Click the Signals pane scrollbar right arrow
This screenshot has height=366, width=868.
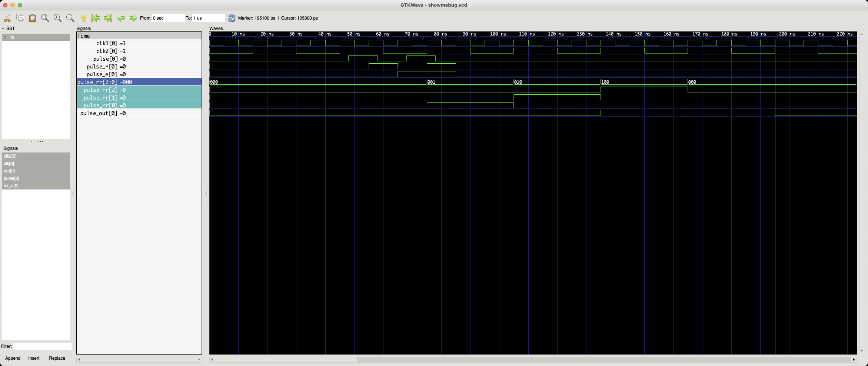(x=199, y=359)
